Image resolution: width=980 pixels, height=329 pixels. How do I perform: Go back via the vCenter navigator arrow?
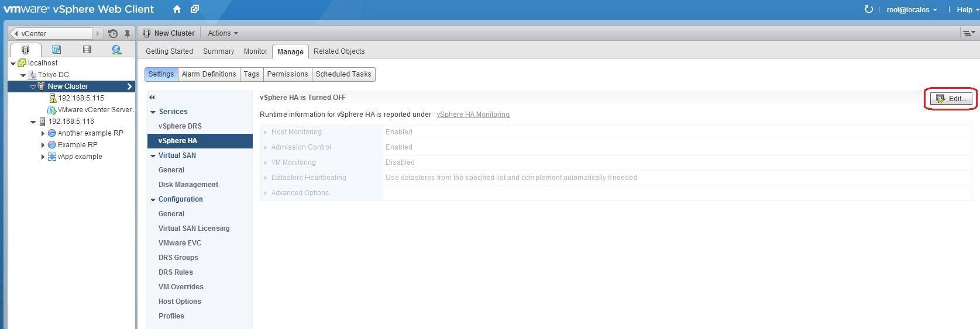pyautogui.click(x=16, y=34)
